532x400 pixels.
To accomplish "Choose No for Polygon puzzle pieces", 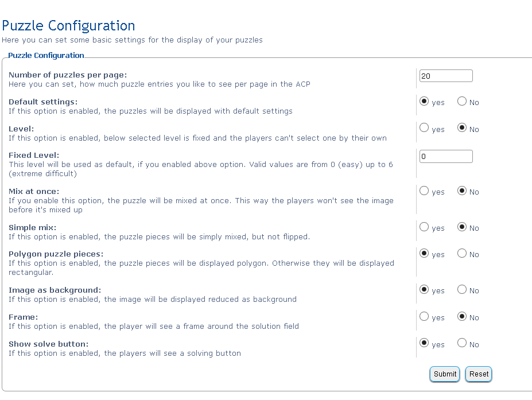I will (462, 253).
